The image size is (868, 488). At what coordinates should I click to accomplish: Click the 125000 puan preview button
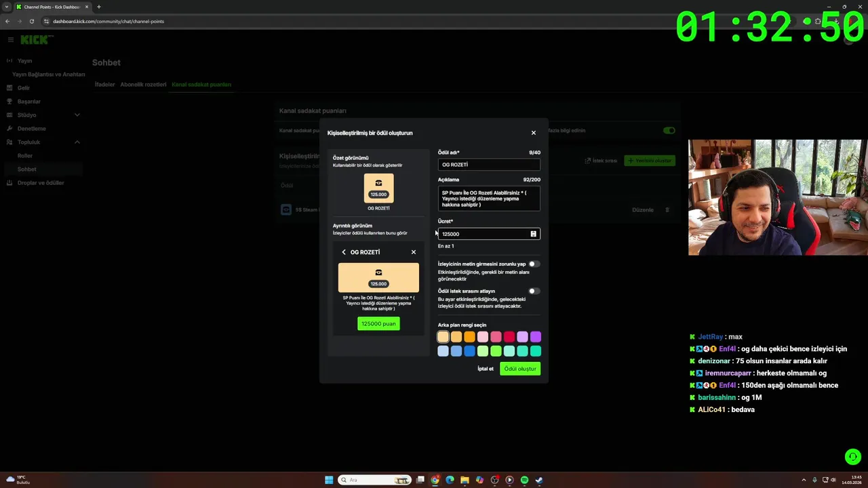[378, 324]
